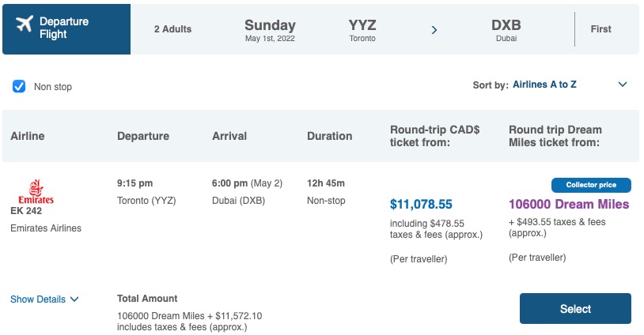The height and width of the screenshot is (335, 644).
Task: Click the sort dropdown chevron arrow
Action: [x=622, y=85]
